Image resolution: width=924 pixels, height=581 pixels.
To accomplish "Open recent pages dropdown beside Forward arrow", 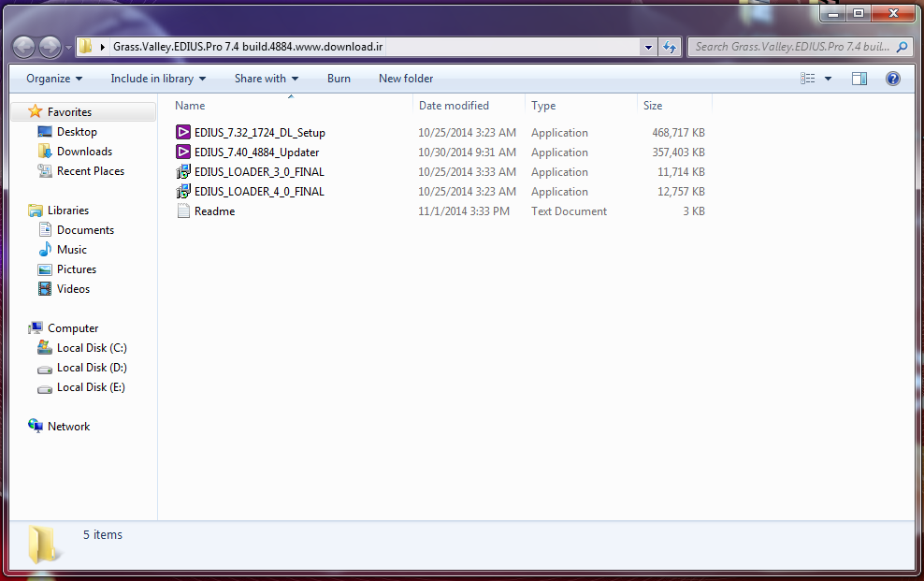I will (x=68, y=47).
